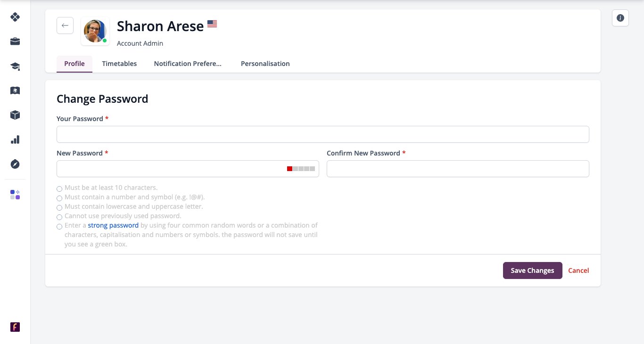
Task: Open the purple apps sparkle icon
Action: tap(15, 195)
